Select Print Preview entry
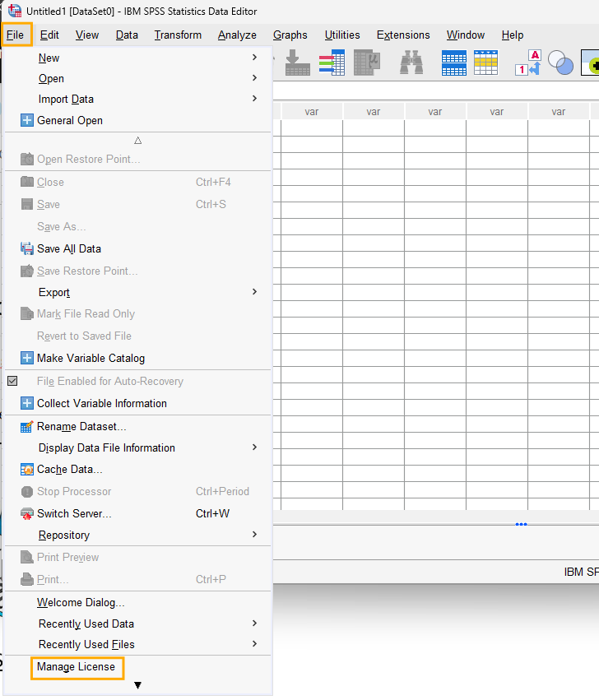Viewport: 599px width, 700px height. (x=138, y=557)
